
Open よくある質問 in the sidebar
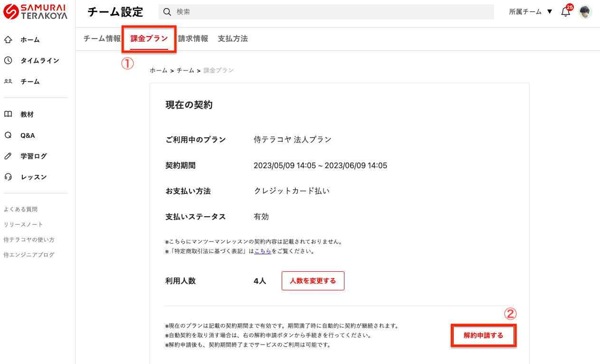(x=20, y=209)
